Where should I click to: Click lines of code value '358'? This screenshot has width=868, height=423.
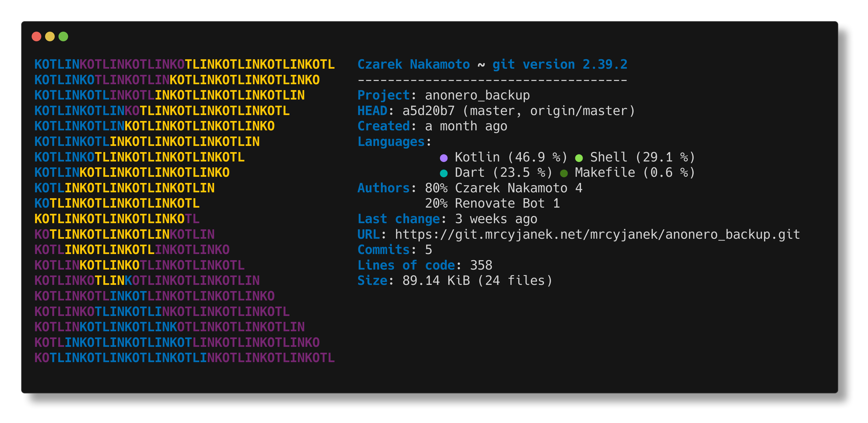481,265
